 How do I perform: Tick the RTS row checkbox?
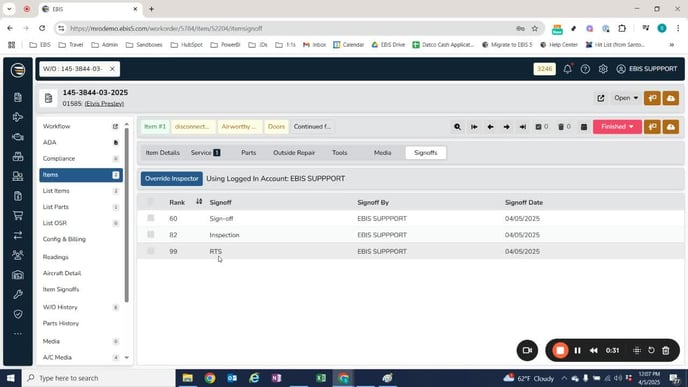point(150,251)
